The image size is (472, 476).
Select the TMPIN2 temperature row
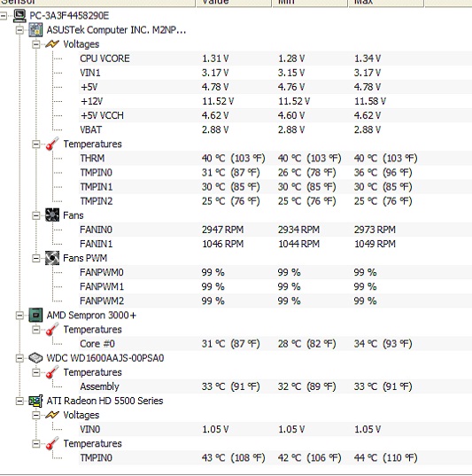point(275,201)
